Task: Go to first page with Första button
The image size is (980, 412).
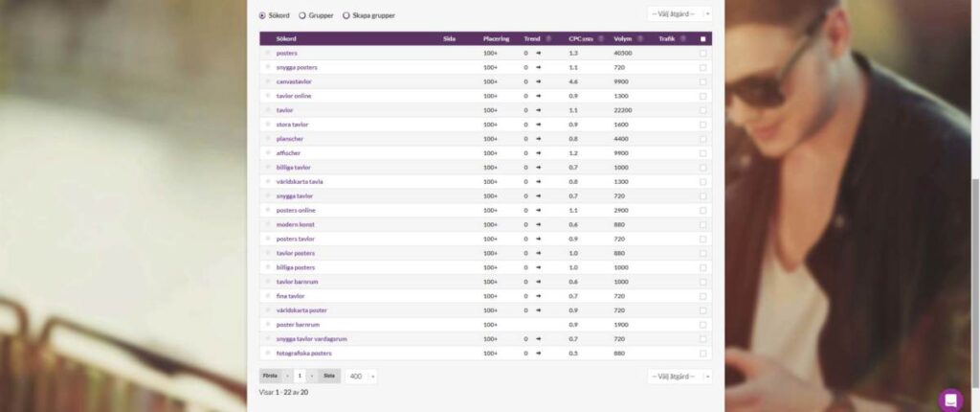Action: pos(270,377)
